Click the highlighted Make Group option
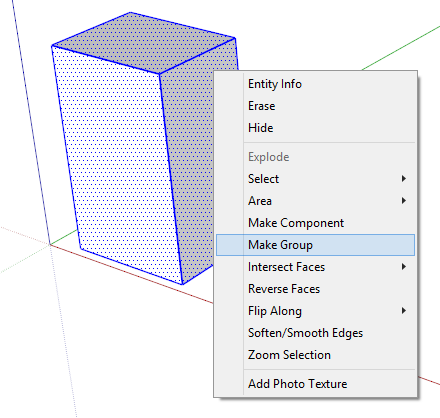Screen dimensions: 440x418 tap(315, 245)
